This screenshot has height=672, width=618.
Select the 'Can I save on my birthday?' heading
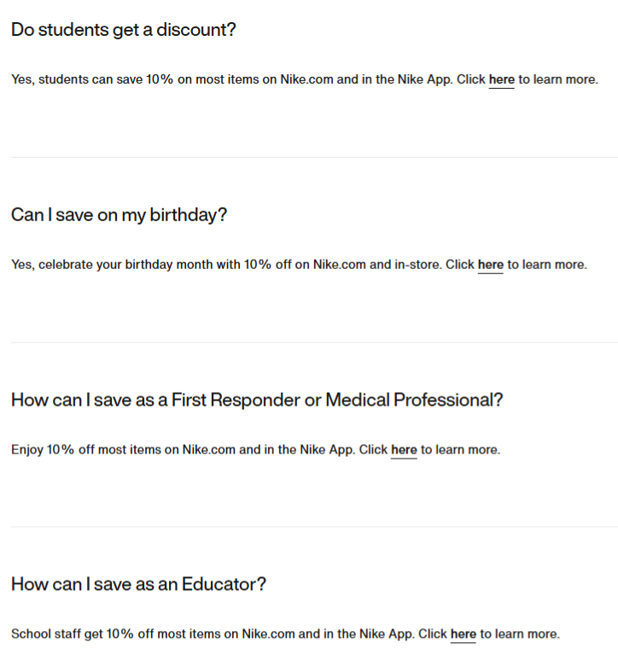pos(119,214)
